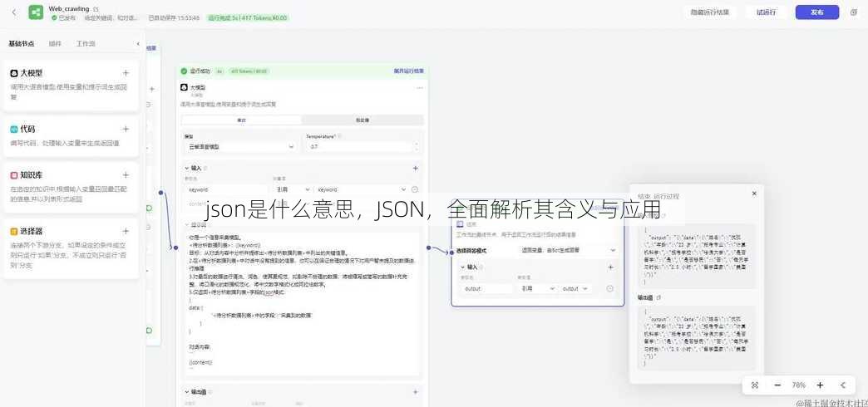This screenshot has width=868, height=407.
Task: Select the left 单次 mode tab
Action: [x=241, y=120]
